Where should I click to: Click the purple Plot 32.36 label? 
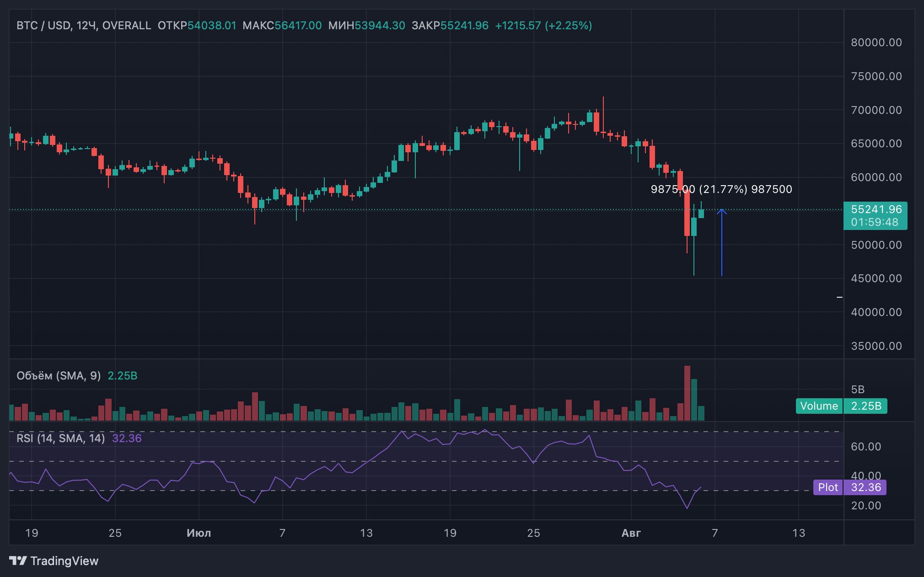tap(849, 487)
